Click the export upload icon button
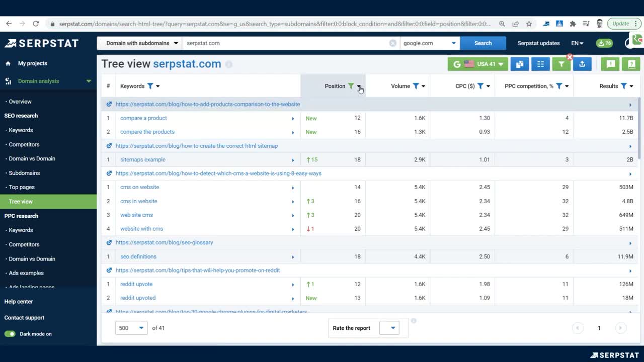Screen dimensions: 644x362 582,64
